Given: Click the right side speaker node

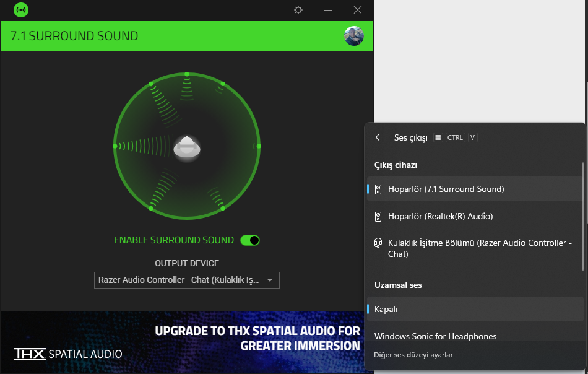Looking at the screenshot, I should (259, 146).
